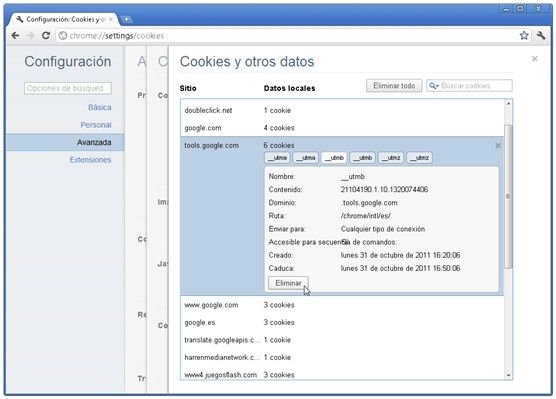
Task: Click the 6 cookies count text
Action: 279,145
